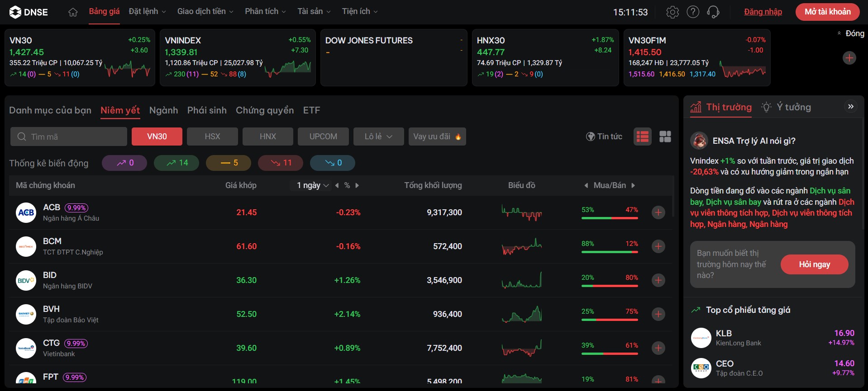Image resolution: width=868 pixels, height=391 pixels.
Task: Filter by decliners pill showing 11
Action: (x=281, y=163)
